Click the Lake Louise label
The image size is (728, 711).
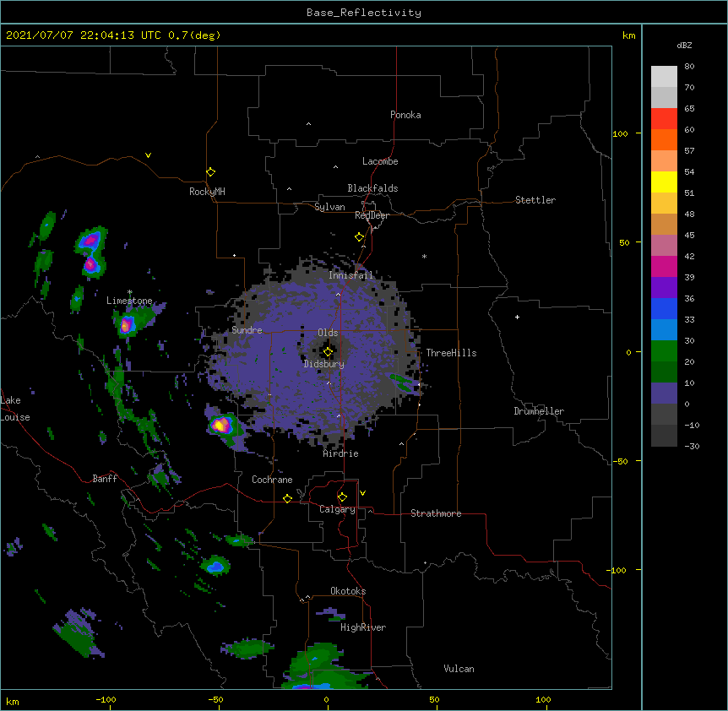(x=15, y=409)
